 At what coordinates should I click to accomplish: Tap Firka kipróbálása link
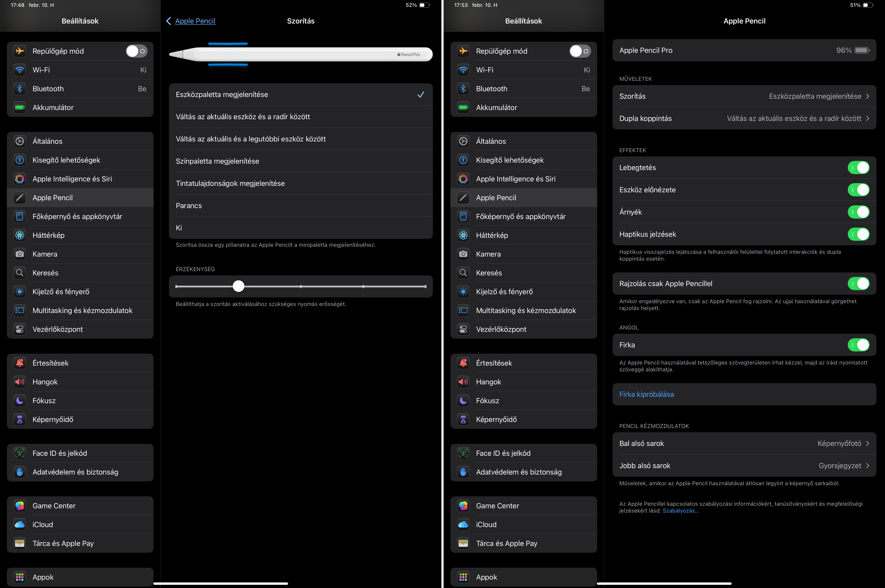646,394
